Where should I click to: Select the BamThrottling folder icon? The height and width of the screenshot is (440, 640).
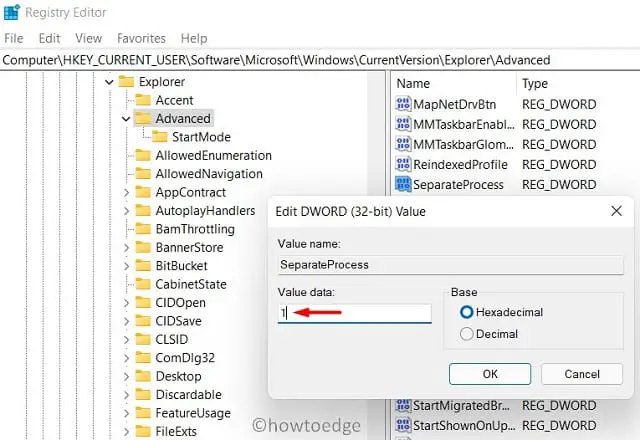tap(143, 229)
